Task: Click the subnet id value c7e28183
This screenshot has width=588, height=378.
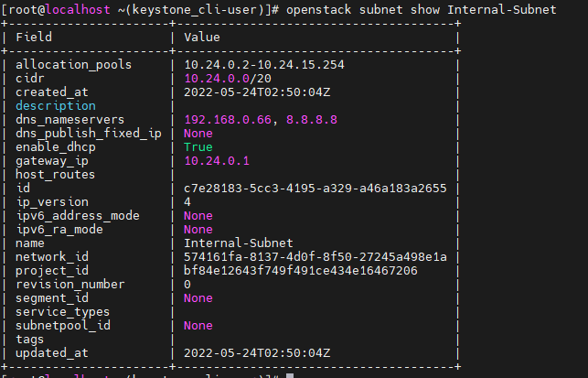Action: pyautogui.click(x=315, y=188)
